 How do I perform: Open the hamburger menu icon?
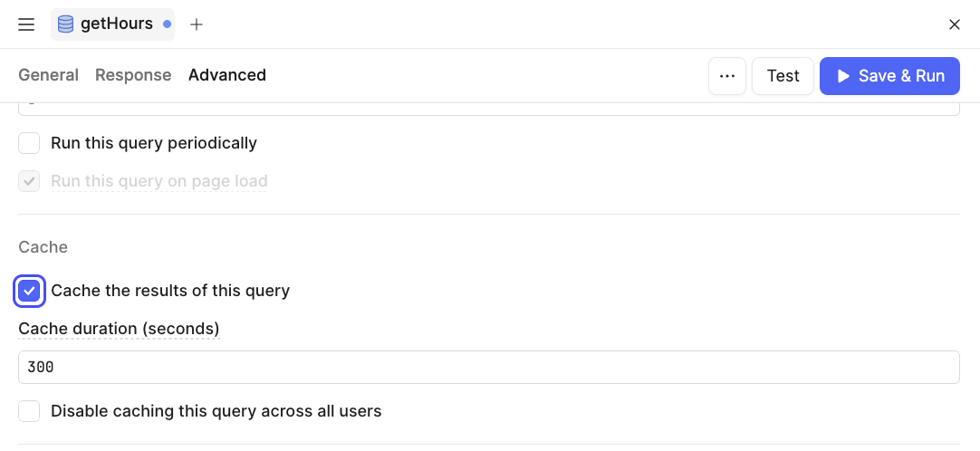(x=26, y=24)
